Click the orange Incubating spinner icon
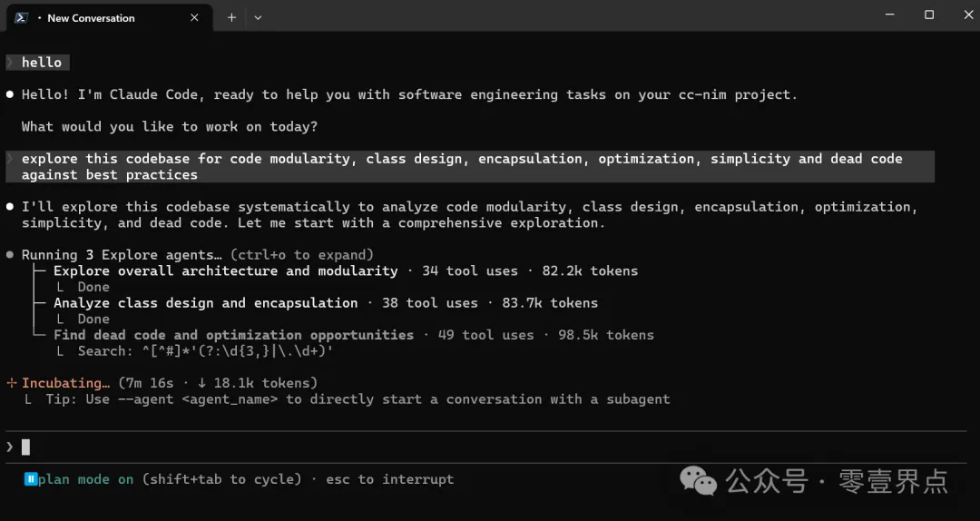 (11, 383)
